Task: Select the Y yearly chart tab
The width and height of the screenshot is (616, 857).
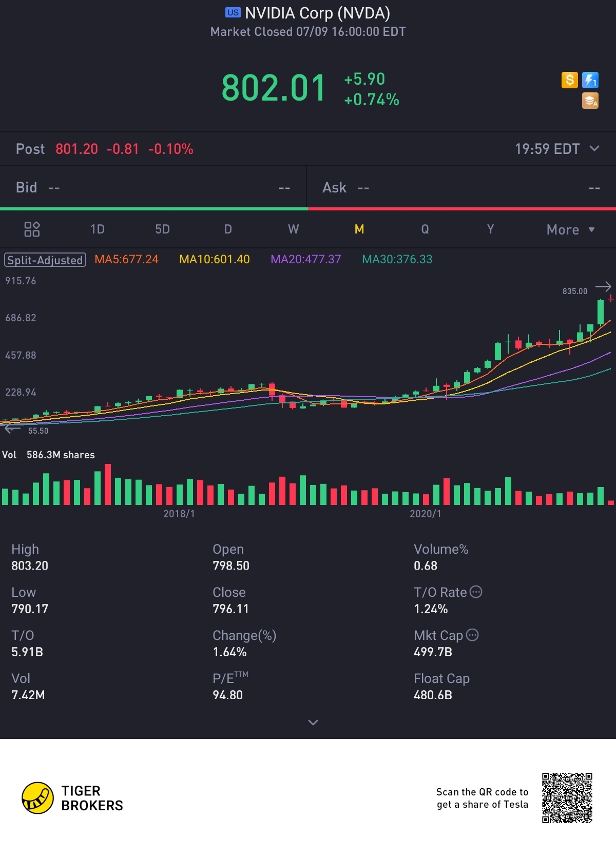Action: click(490, 229)
